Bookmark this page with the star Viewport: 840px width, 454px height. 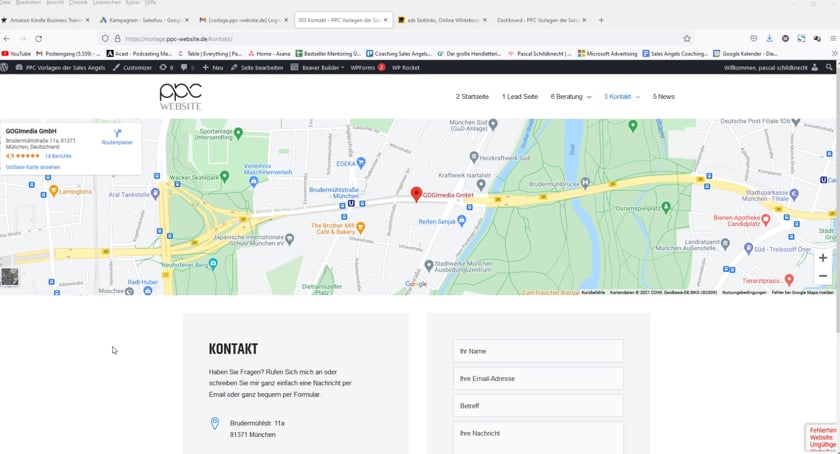pos(687,39)
